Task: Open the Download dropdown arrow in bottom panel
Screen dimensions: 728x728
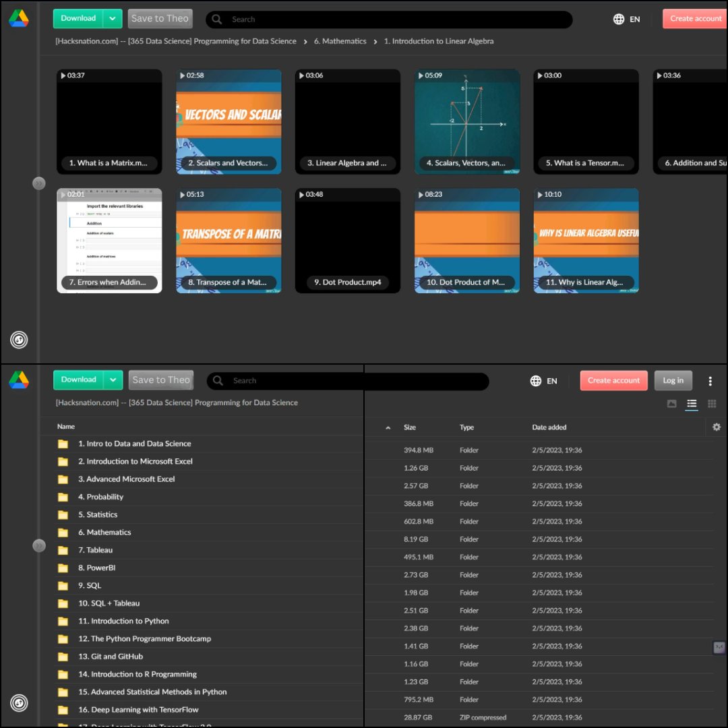Action: (x=113, y=380)
